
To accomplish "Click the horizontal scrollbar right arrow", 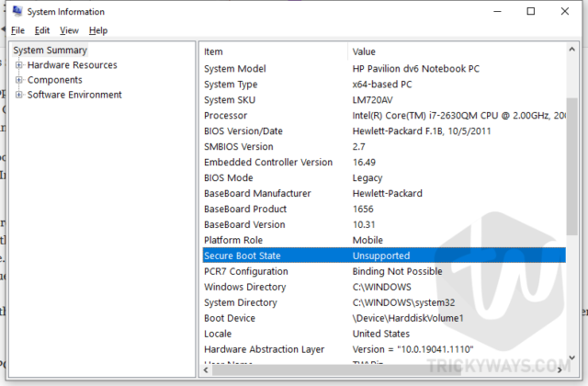I will (x=560, y=369).
